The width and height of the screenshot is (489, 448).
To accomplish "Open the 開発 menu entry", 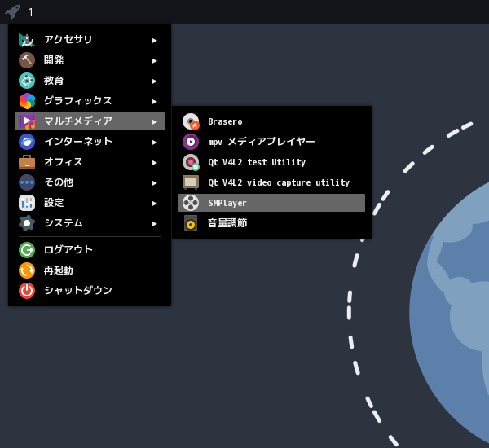I will pos(90,60).
